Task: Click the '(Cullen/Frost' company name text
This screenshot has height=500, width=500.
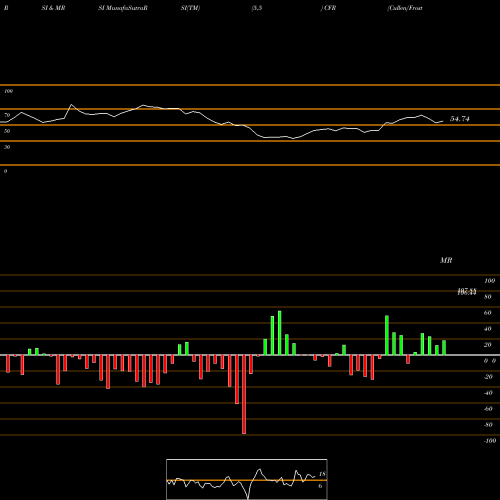Action: (405, 8)
